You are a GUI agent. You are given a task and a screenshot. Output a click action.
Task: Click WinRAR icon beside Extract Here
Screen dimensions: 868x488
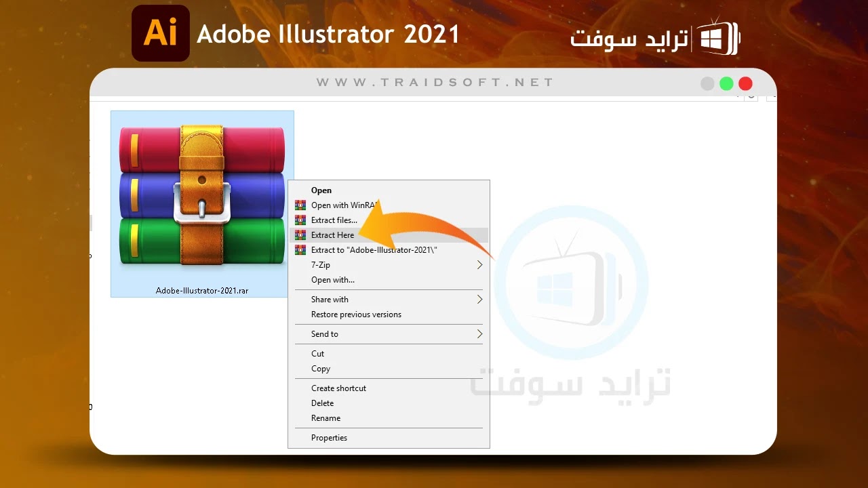(x=300, y=235)
